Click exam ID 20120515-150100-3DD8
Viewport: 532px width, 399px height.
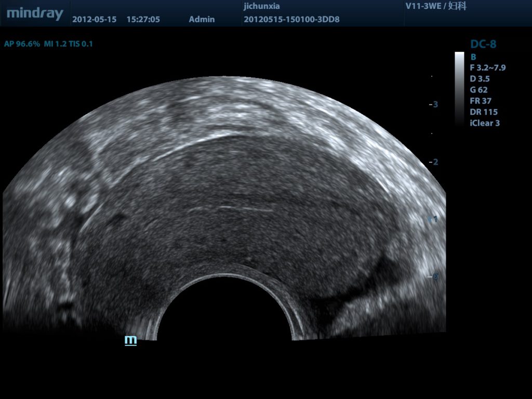click(291, 20)
